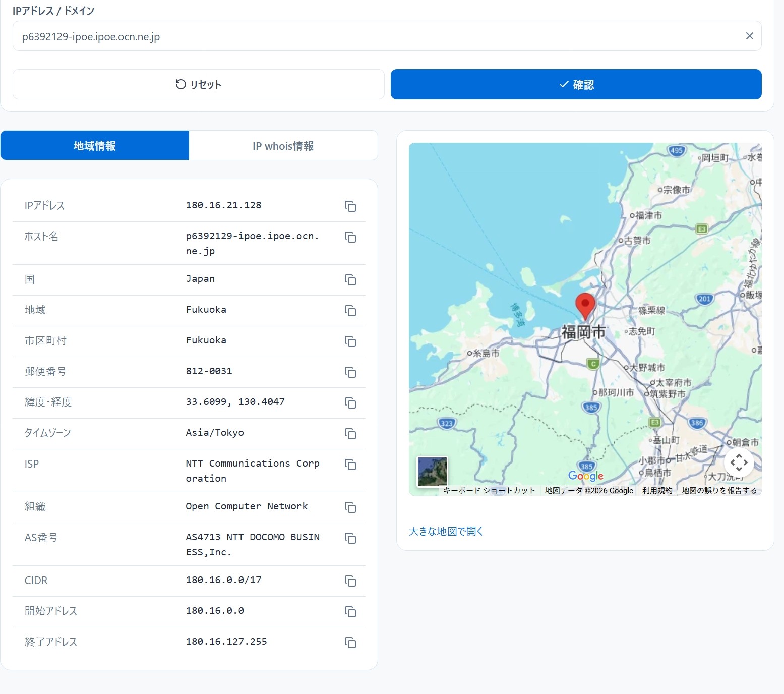784x694 pixels.
Task: Click the Asia/Tokyo timezone text
Action: [x=215, y=433]
